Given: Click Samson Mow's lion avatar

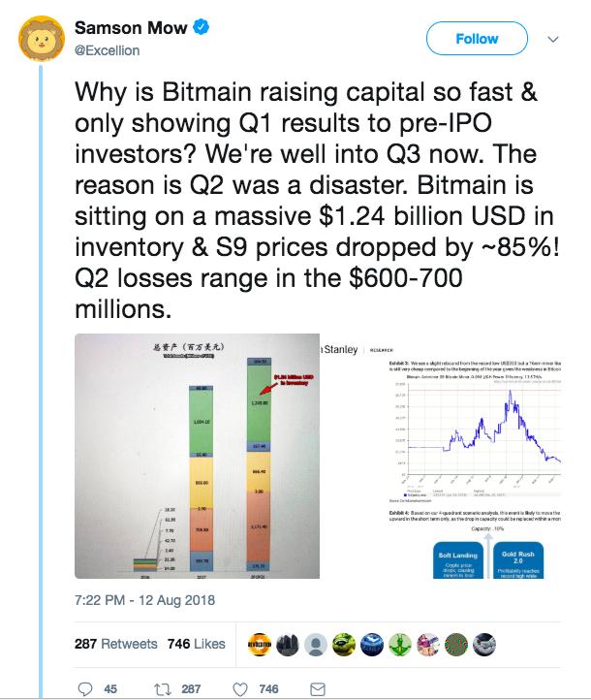Looking at the screenshot, I should click(41, 39).
